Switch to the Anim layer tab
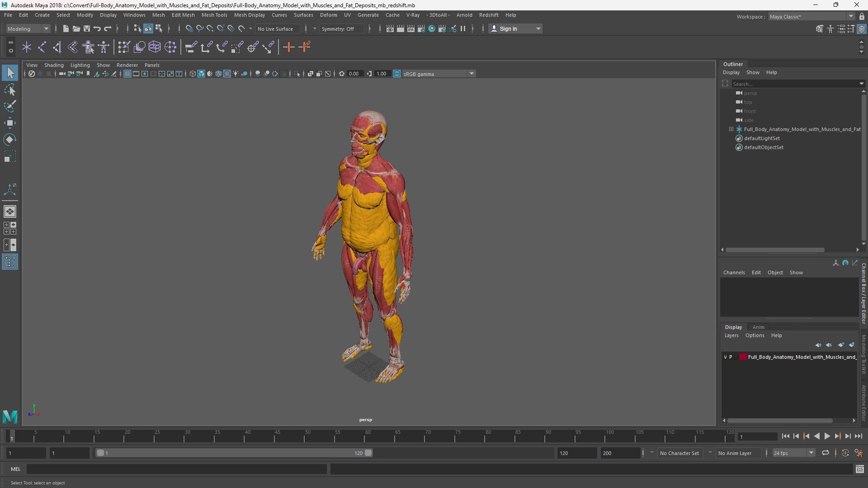 759,327
